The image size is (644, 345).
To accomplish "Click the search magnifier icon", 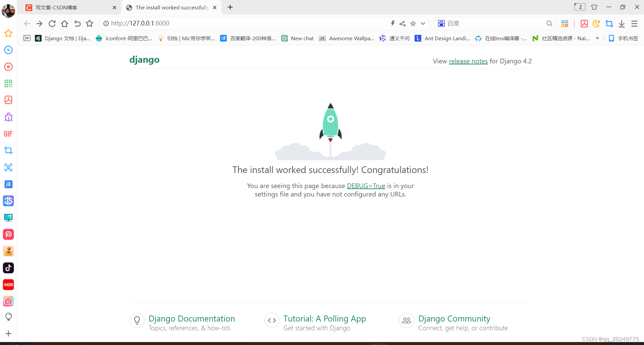I will click(549, 23).
